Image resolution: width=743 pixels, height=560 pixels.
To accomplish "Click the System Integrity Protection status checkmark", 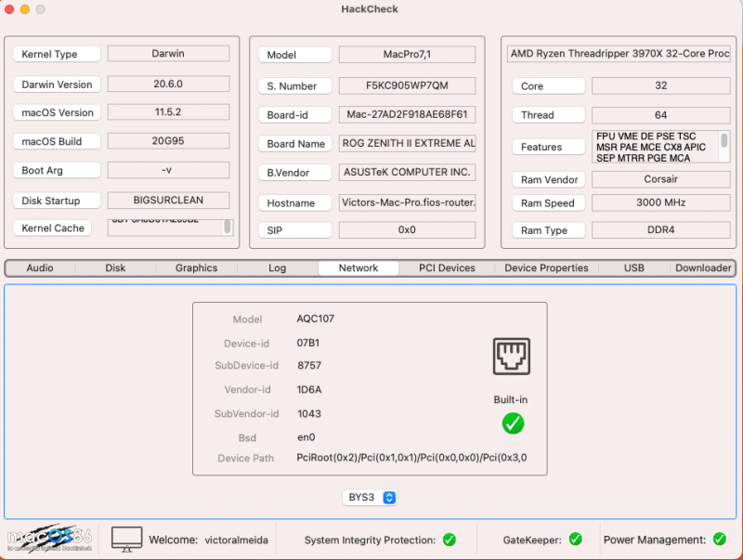I will [449, 540].
